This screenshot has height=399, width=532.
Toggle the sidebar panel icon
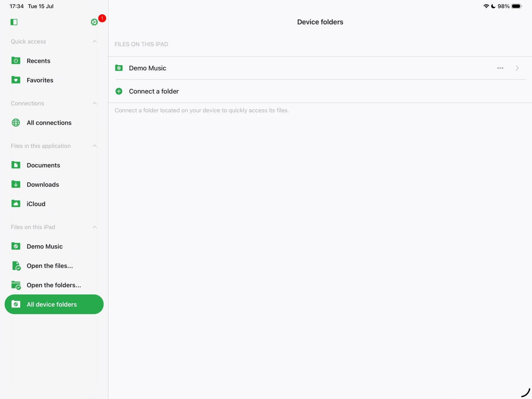tap(14, 22)
